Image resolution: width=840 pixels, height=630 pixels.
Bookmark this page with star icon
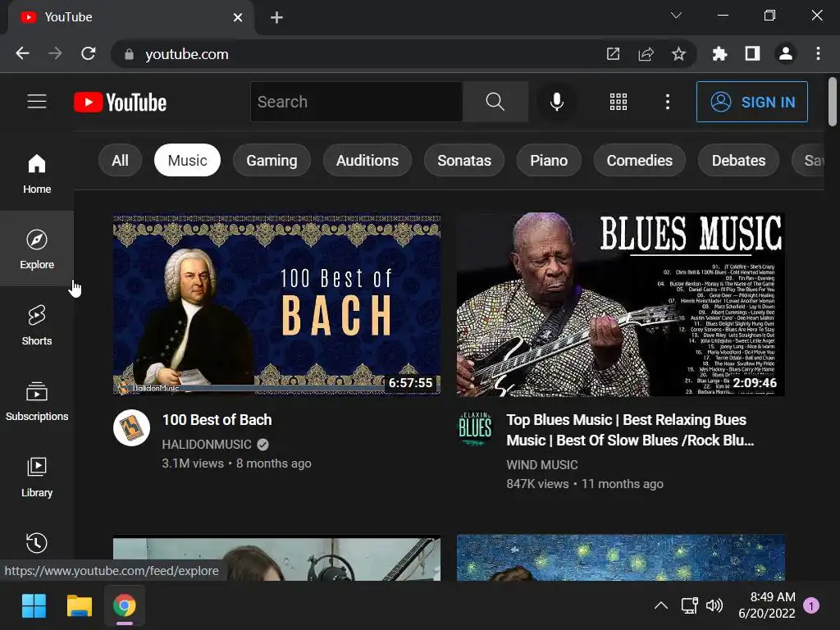(x=678, y=53)
